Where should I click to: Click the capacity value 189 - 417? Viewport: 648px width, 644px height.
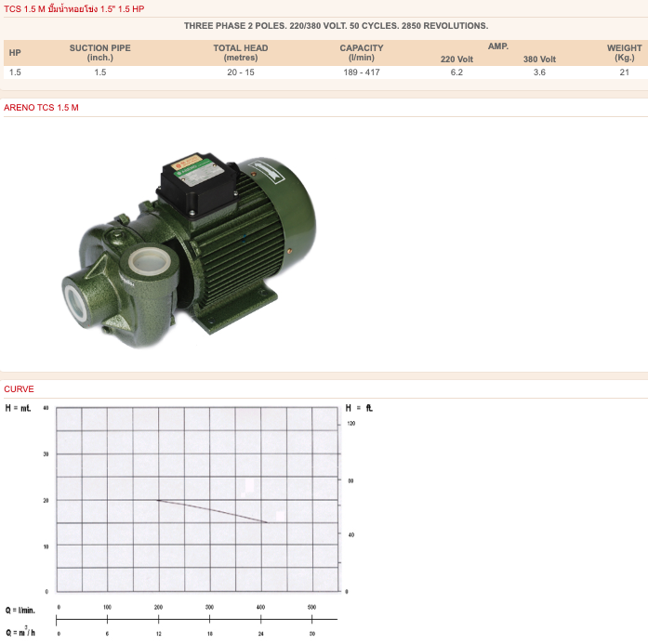click(x=362, y=72)
